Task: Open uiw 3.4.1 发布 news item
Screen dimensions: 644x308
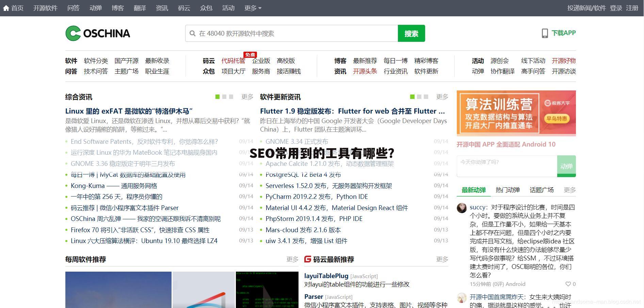Action: (x=306, y=241)
